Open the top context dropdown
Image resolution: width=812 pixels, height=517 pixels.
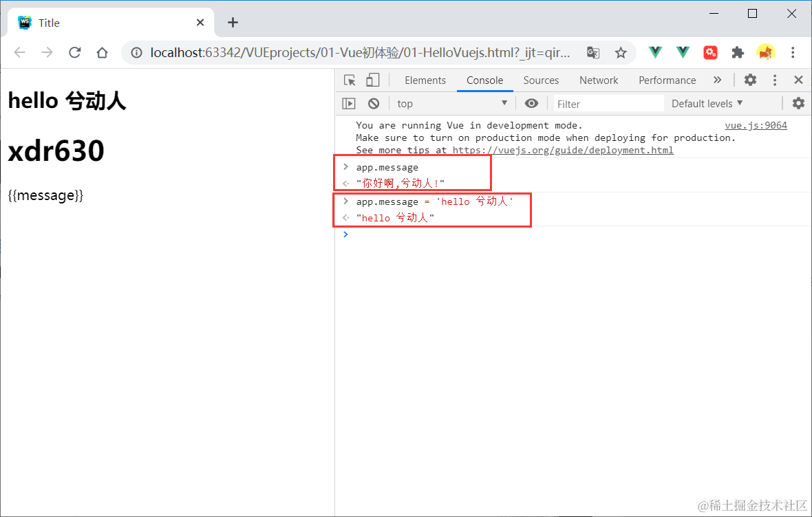pyautogui.click(x=452, y=104)
